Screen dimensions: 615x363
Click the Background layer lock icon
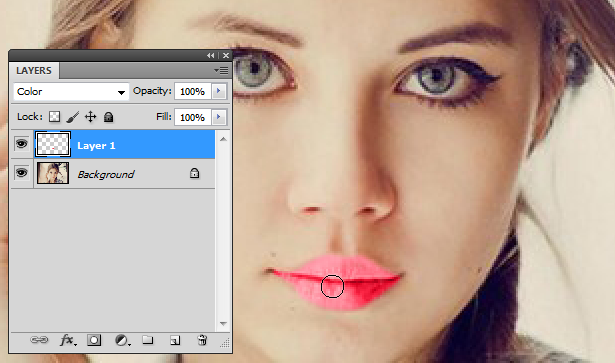point(195,173)
